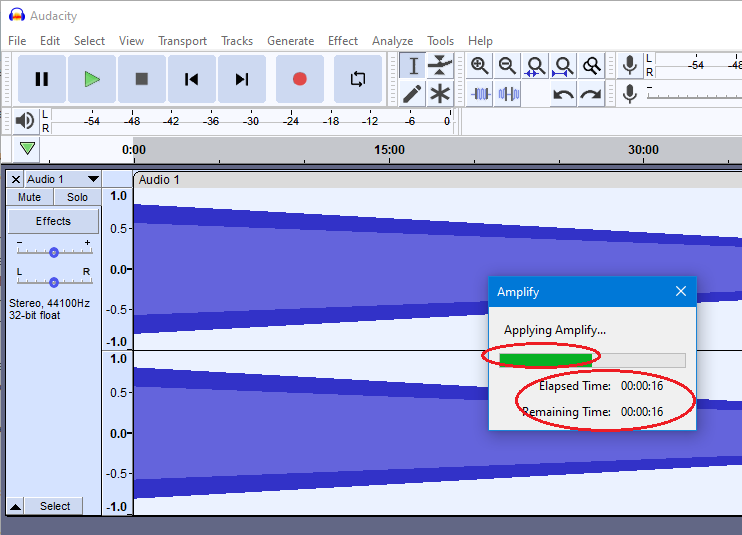Click the 0:00 mark on the timeline

click(134, 150)
